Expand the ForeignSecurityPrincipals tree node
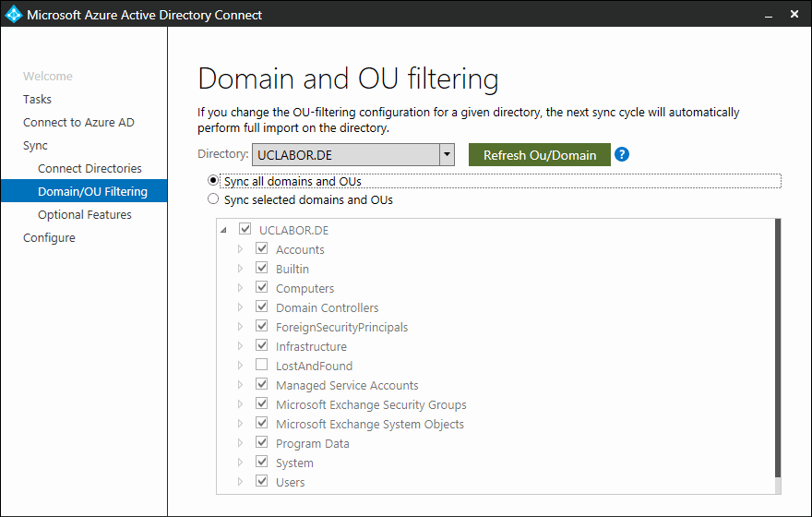The height and width of the screenshot is (517, 812). click(x=240, y=327)
